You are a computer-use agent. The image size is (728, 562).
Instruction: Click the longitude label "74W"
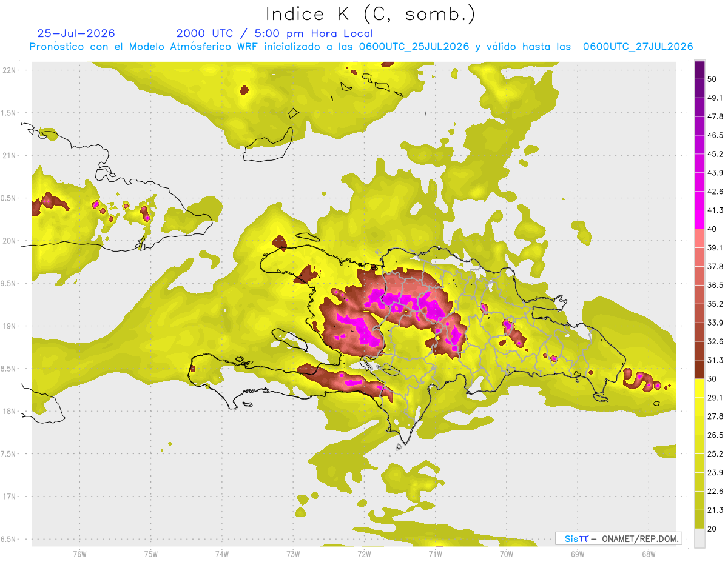click(221, 554)
